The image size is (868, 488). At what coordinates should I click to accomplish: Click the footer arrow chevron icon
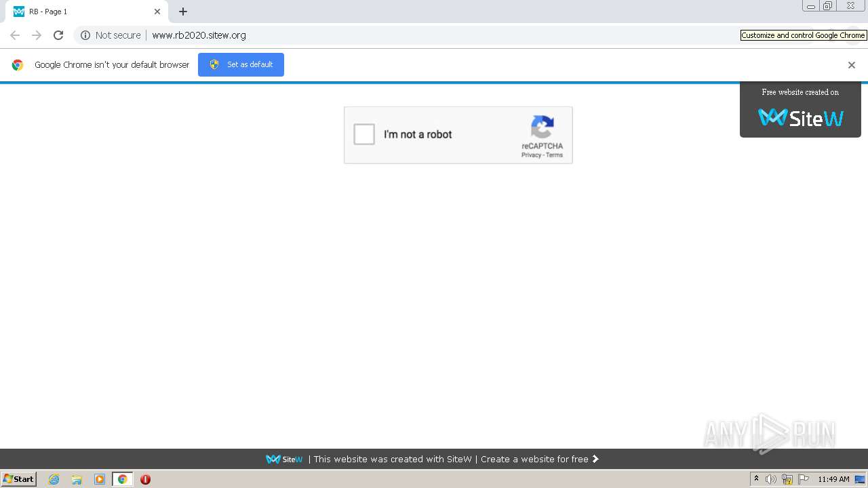click(x=595, y=459)
